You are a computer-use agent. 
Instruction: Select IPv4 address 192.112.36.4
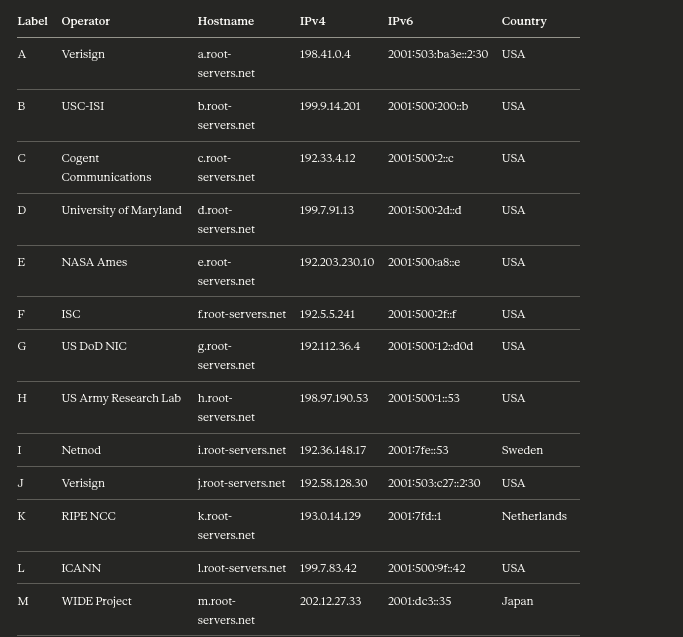(x=330, y=346)
